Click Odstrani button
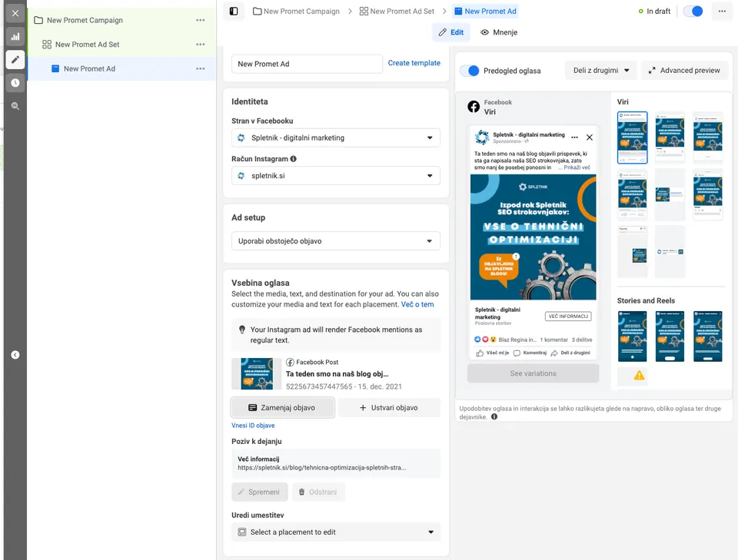This screenshot has height=560, width=738. coord(318,492)
